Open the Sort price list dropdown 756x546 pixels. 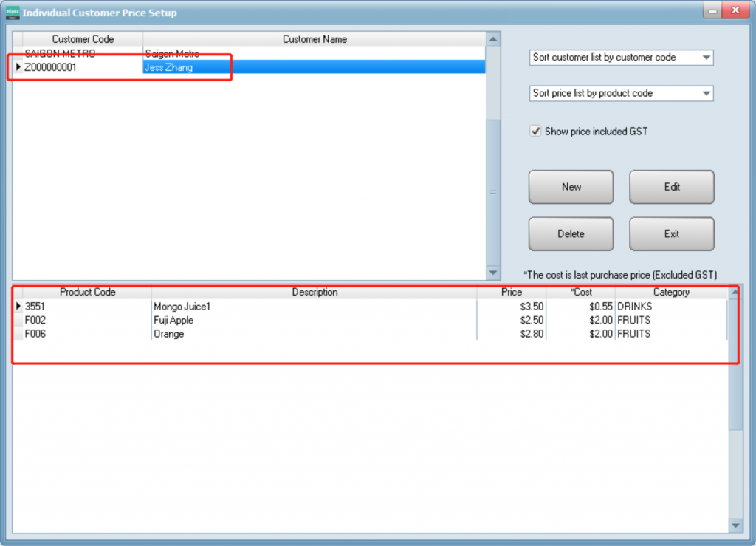706,94
